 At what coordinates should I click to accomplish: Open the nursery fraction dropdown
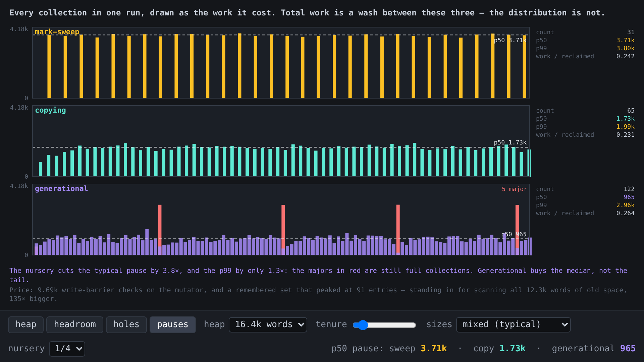[x=67, y=349]
